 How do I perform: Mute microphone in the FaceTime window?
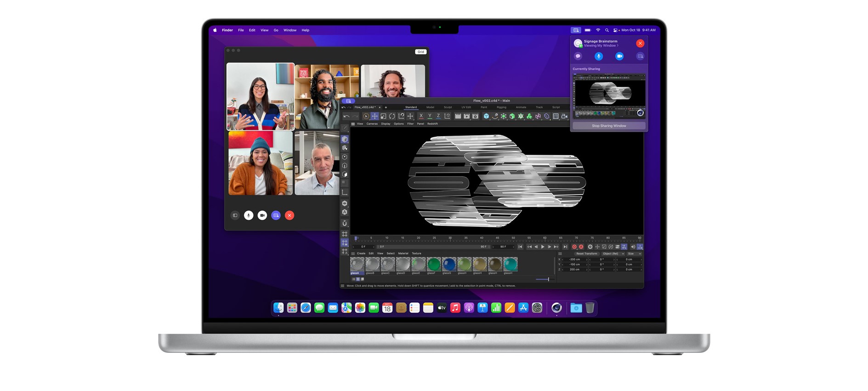tap(249, 215)
